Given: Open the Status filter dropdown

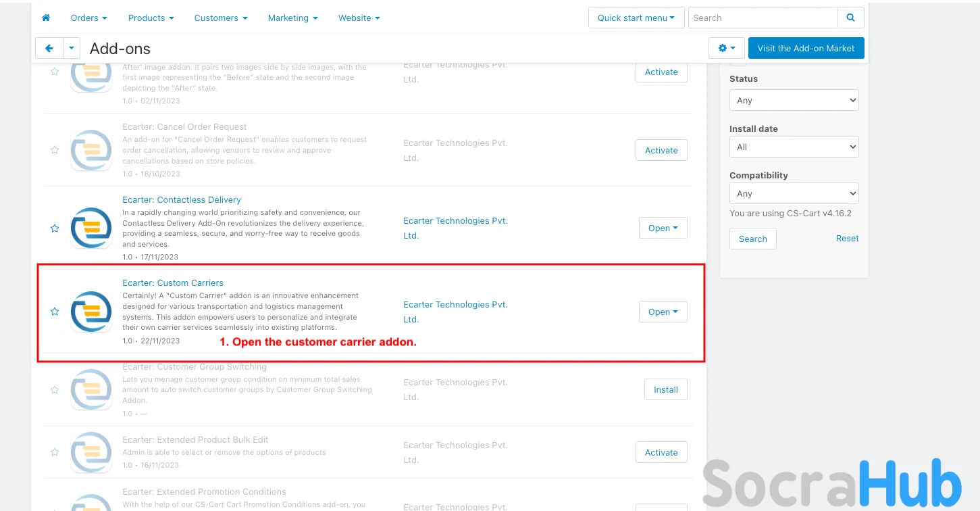Looking at the screenshot, I should [794, 100].
